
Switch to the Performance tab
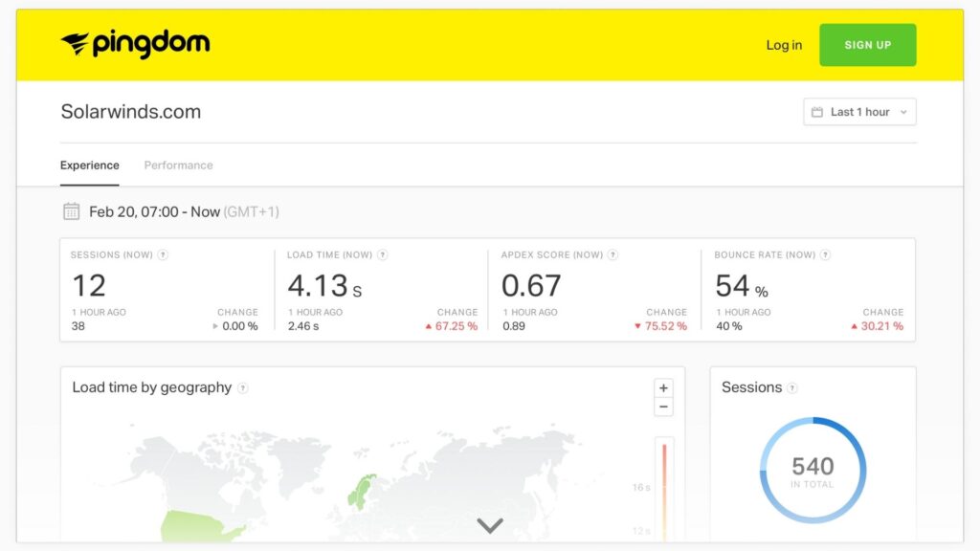(x=178, y=165)
